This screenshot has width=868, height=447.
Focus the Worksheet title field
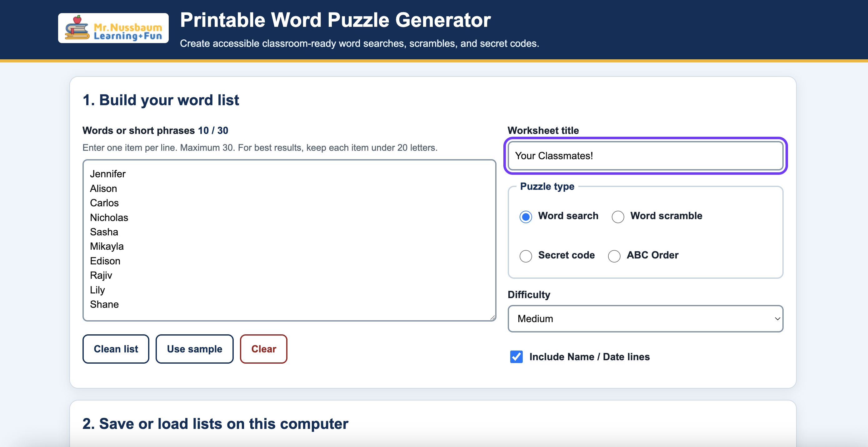pyautogui.click(x=645, y=156)
